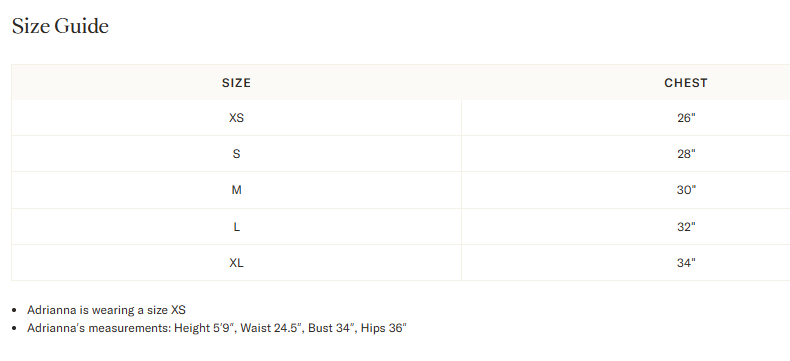The height and width of the screenshot is (361, 790).
Task: Click the M size cell
Action: (236, 190)
